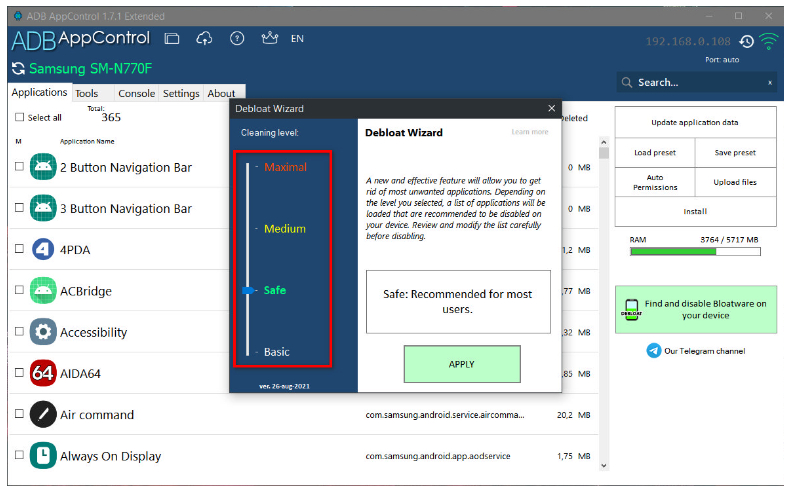Enable the Select all checkbox
The height and width of the screenshot is (494, 791).
click(19, 118)
